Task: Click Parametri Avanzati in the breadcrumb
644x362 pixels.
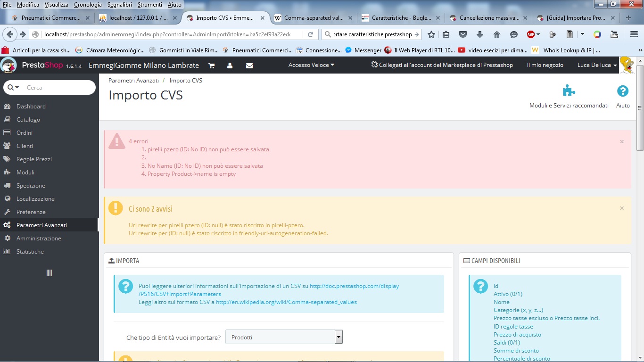Action: click(133, 81)
